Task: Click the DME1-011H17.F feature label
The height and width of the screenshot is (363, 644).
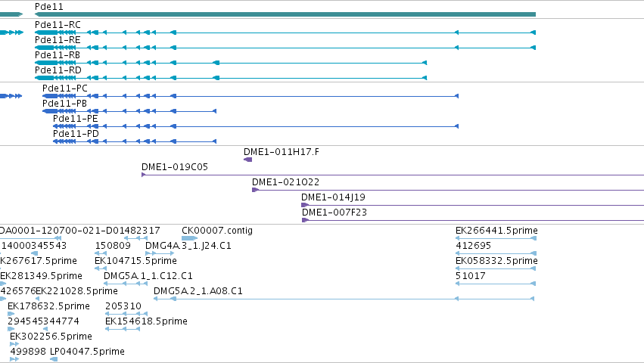Action: pyautogui.click(x=282, y=152)
